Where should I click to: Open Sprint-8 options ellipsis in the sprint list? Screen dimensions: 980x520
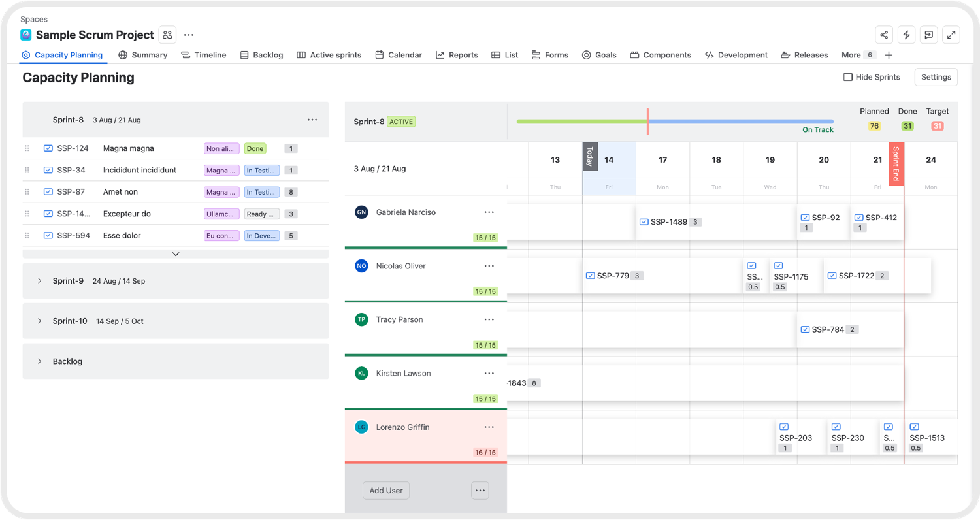coord(312,120)
